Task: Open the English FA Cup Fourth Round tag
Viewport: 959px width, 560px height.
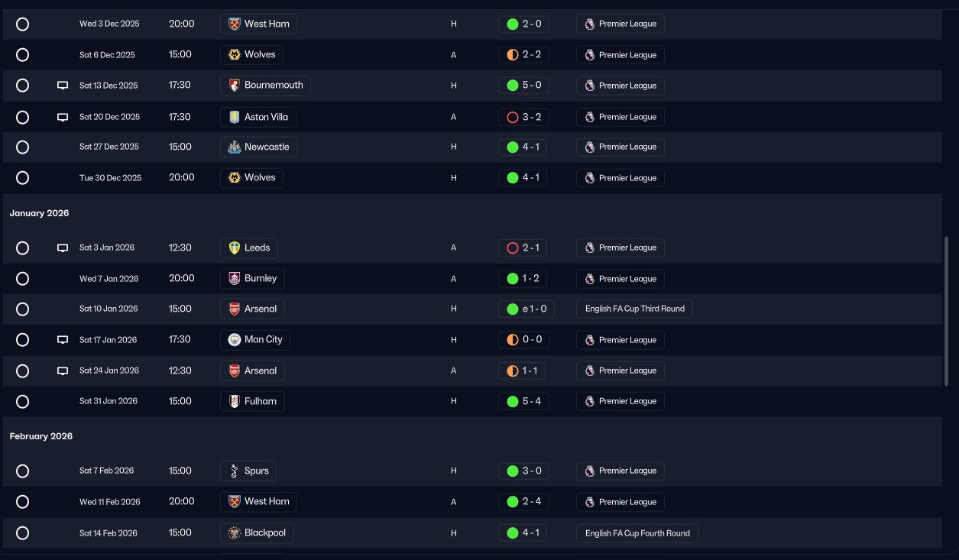Action: pyautogui.click(x=637, y=533)
